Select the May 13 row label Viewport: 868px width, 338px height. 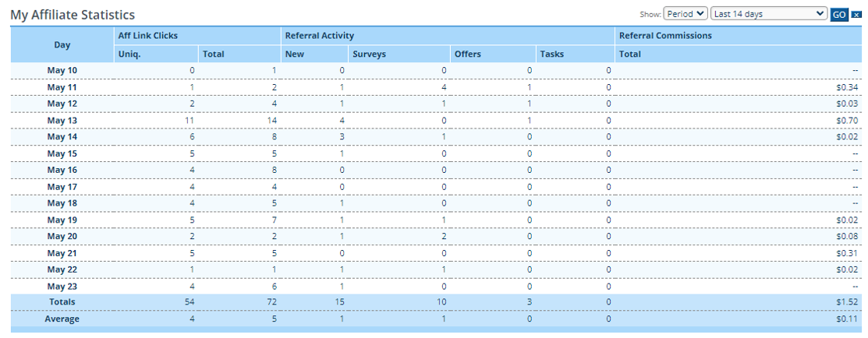(62, 120)
